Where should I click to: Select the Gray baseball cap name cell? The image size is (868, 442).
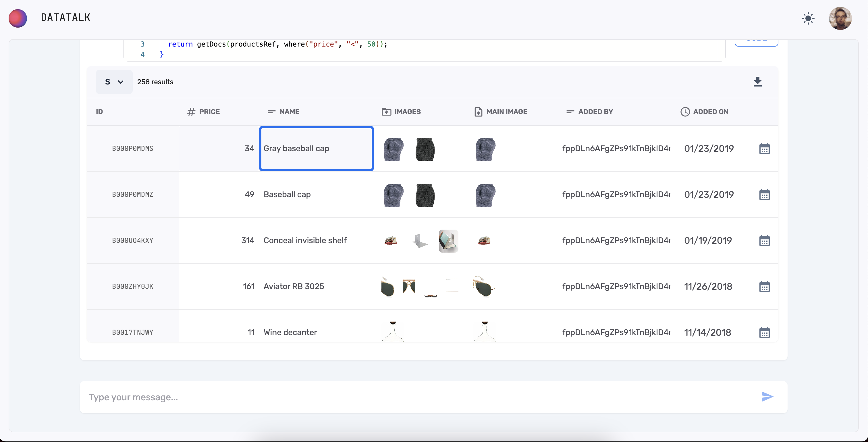pyautogui.click(x=316, y=149)
